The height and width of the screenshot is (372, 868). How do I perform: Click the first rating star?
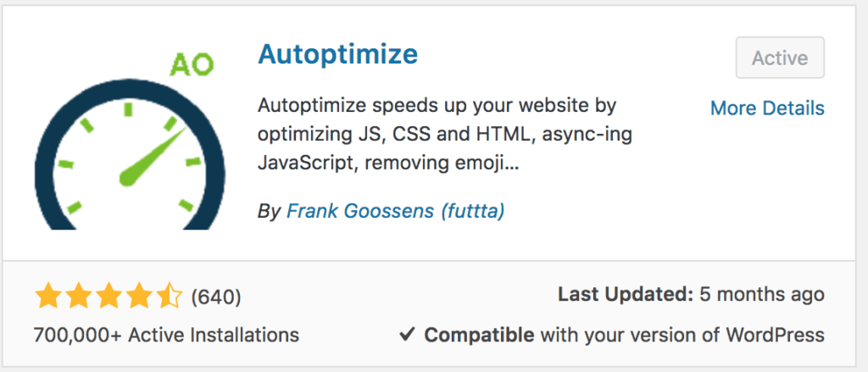[x=48, y=296]
